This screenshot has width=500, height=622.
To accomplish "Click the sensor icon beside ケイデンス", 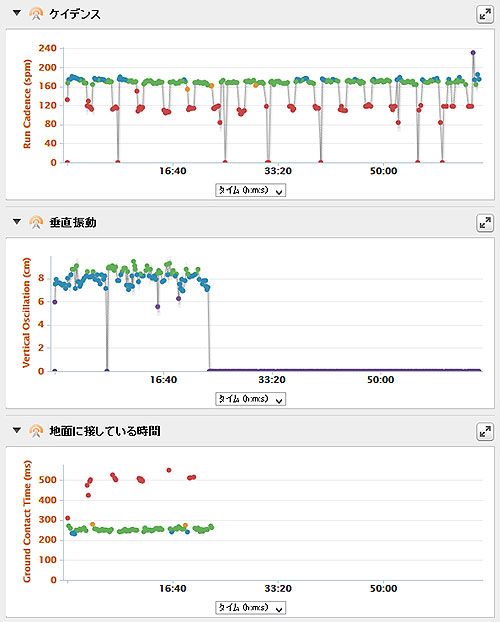I will click(36, 14).
